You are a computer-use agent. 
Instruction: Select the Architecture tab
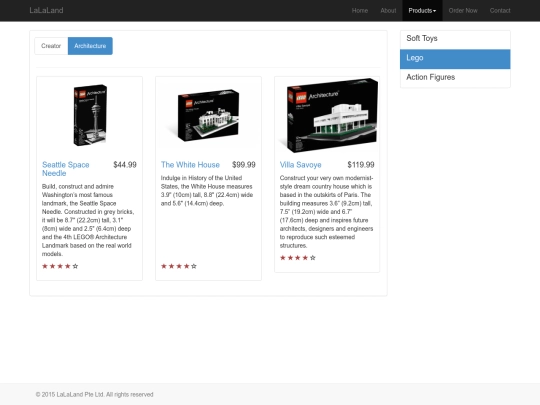[90, 46]
